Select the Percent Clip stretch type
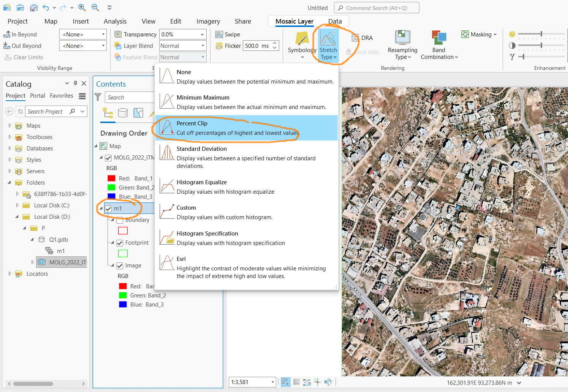568x392 pixels. [228, 128]
